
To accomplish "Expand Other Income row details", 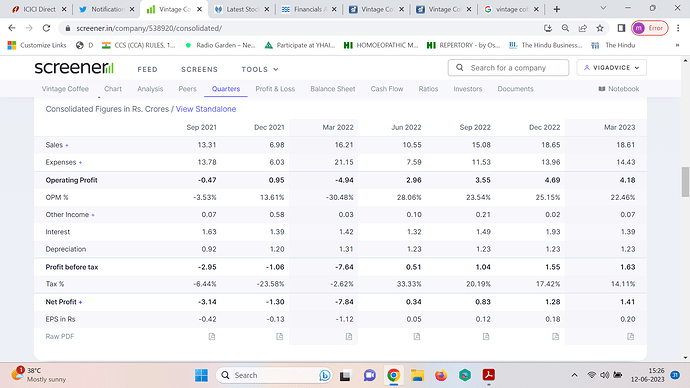I will click(x=93, y=215).
